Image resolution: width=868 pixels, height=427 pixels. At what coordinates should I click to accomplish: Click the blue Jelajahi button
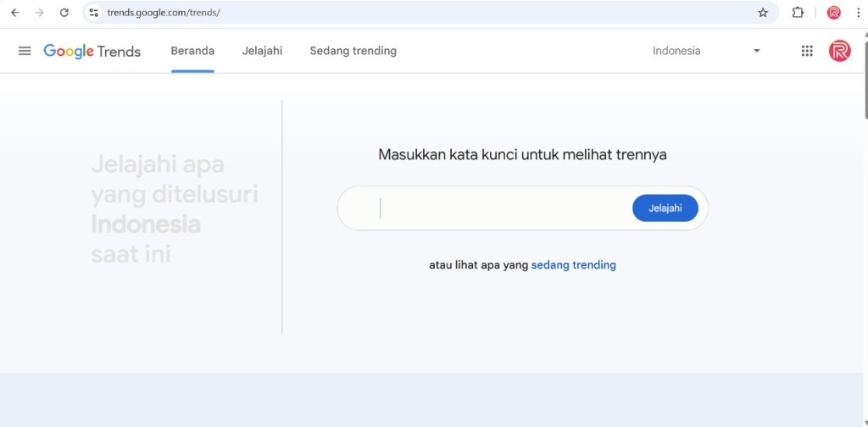click(x=665, y=208)
